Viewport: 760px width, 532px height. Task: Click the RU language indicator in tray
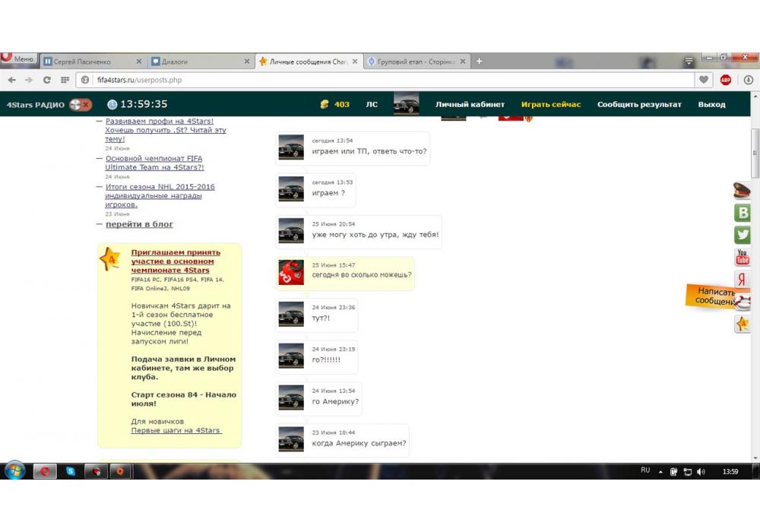click(645, 470)
